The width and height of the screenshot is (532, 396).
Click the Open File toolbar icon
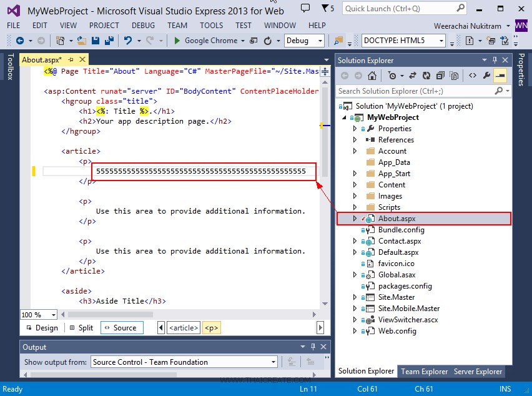[81, 41]
